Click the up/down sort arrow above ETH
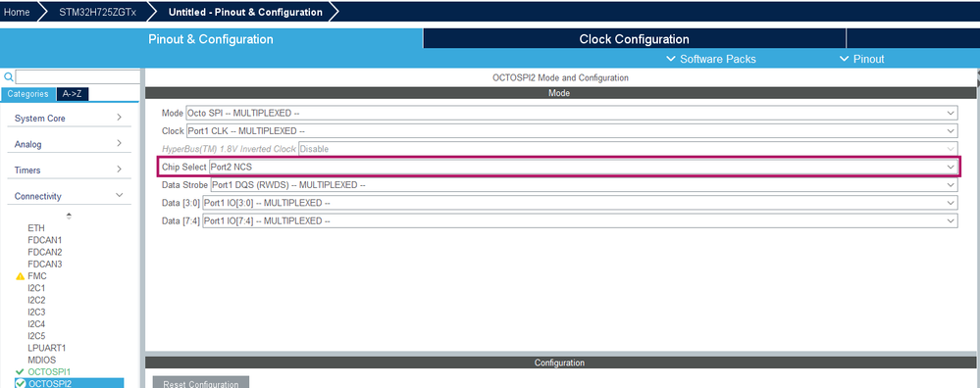980x388 pixels. click(69, 216)
